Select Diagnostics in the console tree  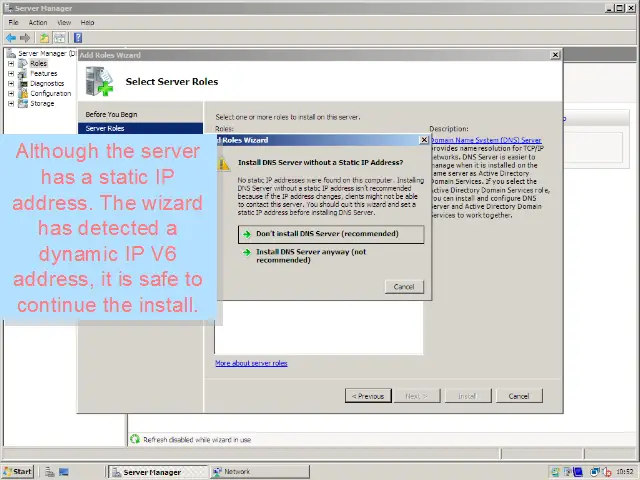[x=47, y=84]
